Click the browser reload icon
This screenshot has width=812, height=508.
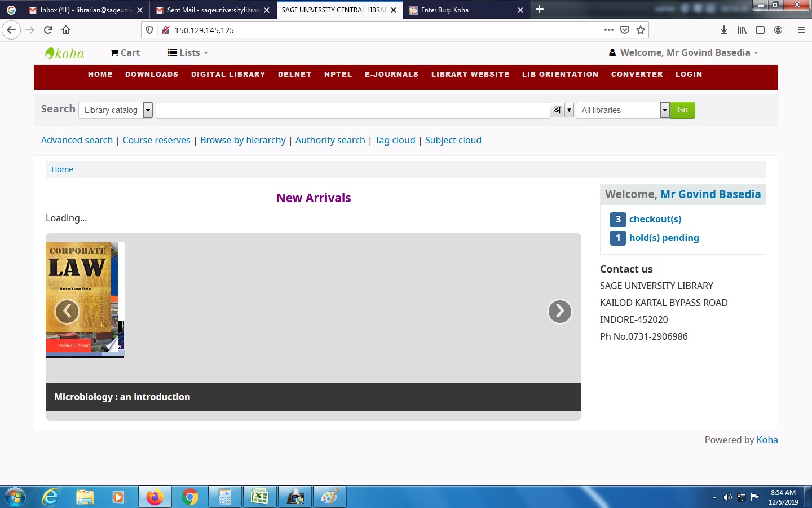point(48,30)
